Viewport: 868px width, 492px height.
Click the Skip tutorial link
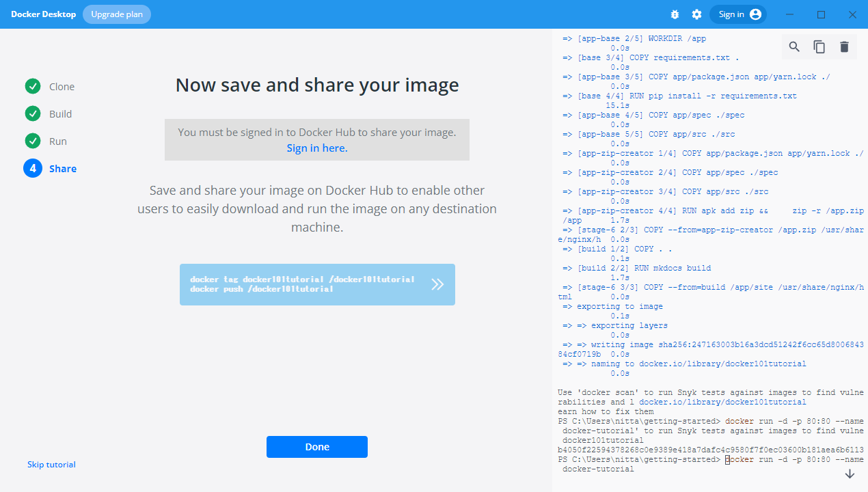[51, 465]
